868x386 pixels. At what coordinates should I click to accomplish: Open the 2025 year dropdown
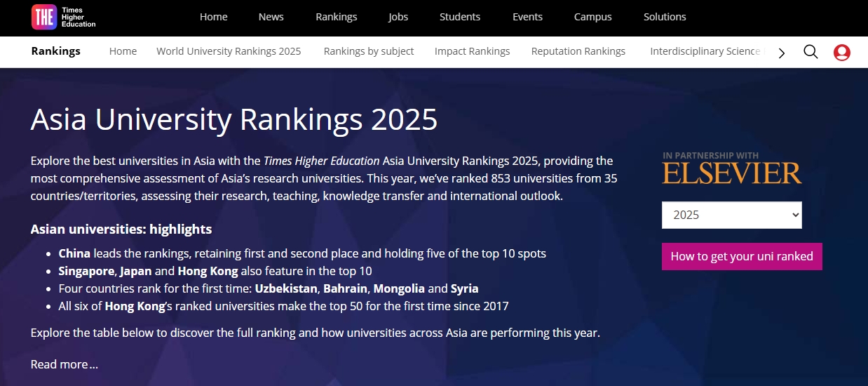731,215
